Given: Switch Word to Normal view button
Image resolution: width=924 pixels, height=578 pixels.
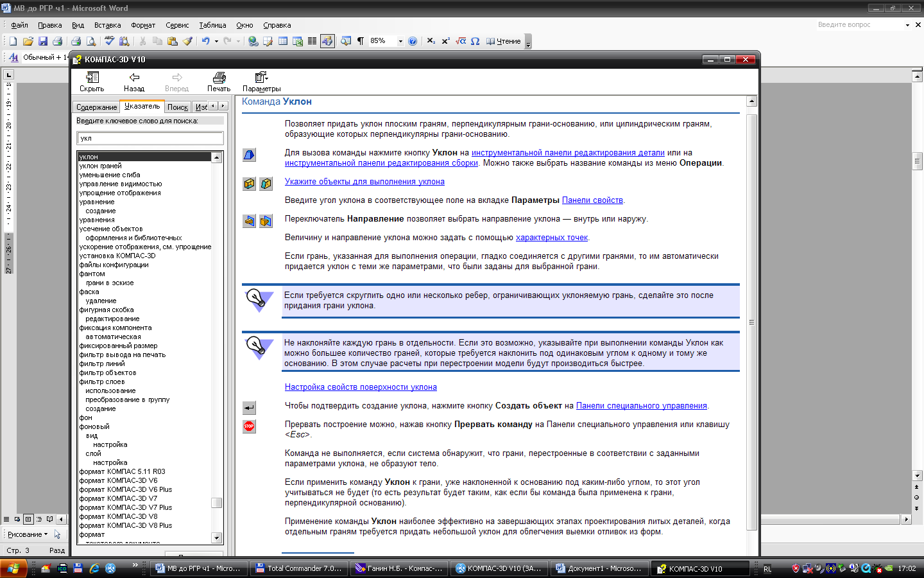Looking at the screenshot, I should click(x=6, y=519).
